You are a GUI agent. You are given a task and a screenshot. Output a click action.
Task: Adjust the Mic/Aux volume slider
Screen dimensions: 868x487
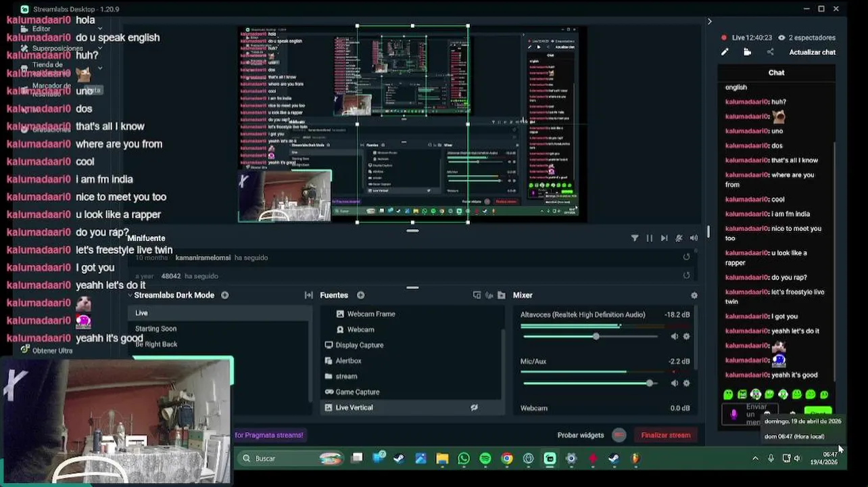pyautogui.click(x=590, y=383)
